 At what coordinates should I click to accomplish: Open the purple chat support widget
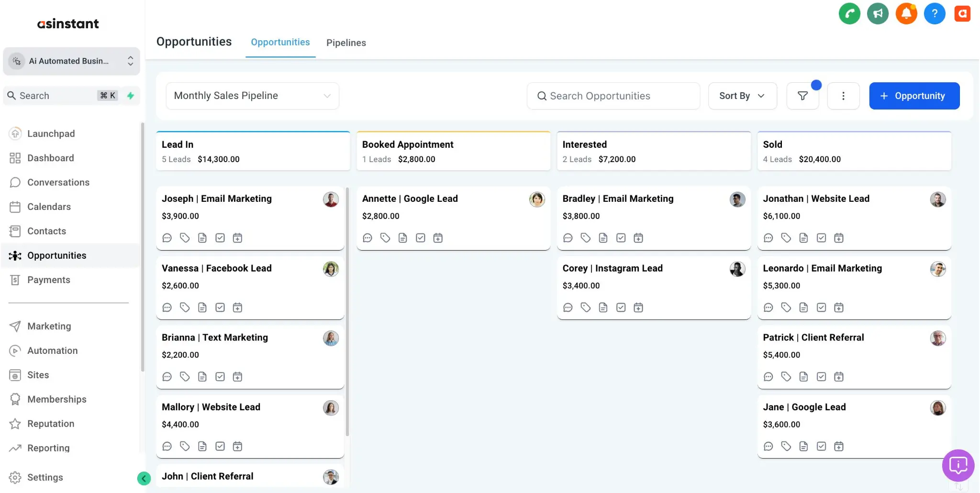pos(958,465)
